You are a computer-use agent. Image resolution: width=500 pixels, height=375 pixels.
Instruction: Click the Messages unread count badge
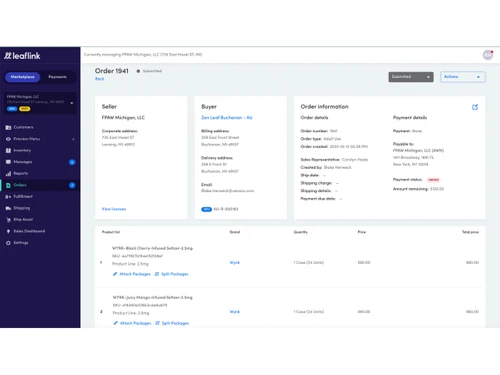coord(72,162)
